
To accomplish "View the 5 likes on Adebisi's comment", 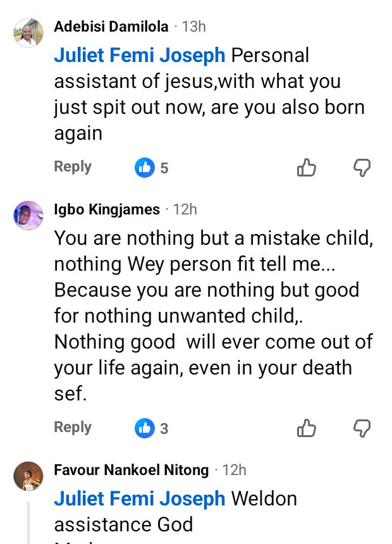I will [x=152, y=168].
